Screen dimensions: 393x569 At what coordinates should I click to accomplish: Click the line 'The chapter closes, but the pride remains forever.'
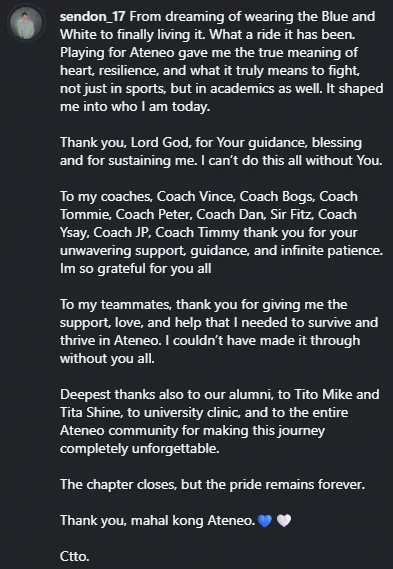(x=212, y=484)
